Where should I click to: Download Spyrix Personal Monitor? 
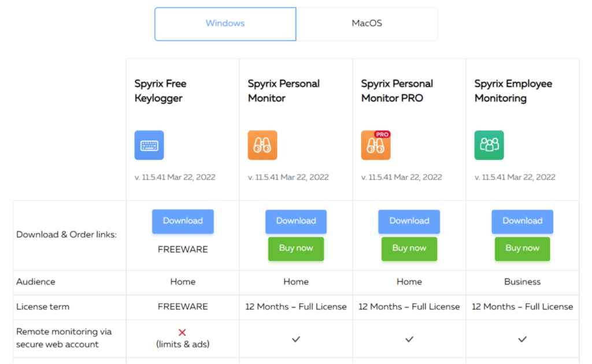coord(296,221)
